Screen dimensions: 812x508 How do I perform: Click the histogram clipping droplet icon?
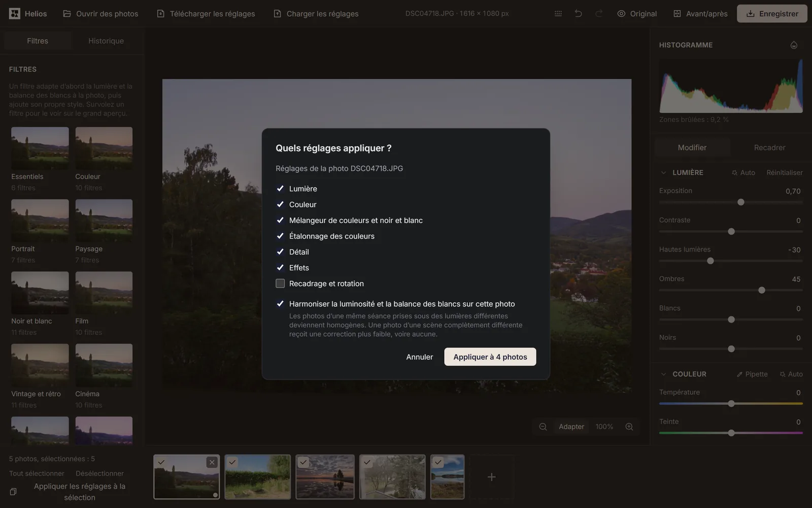[x=794, y=45]
